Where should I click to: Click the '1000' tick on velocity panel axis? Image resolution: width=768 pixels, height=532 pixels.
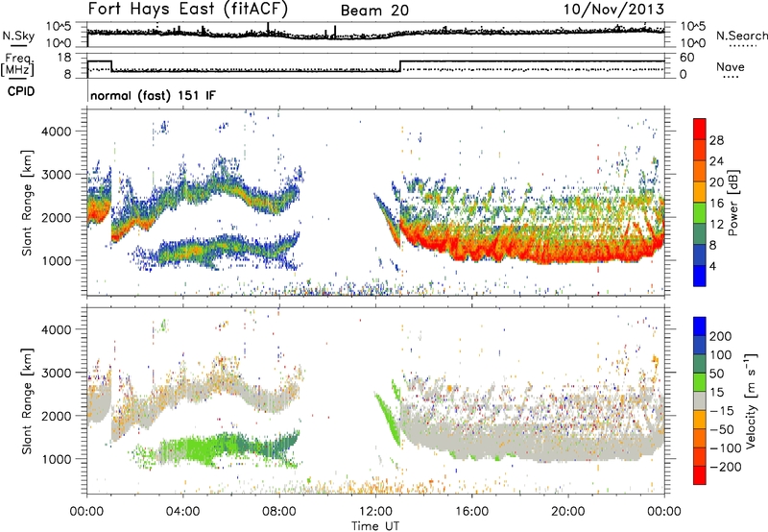click(56, 459)
